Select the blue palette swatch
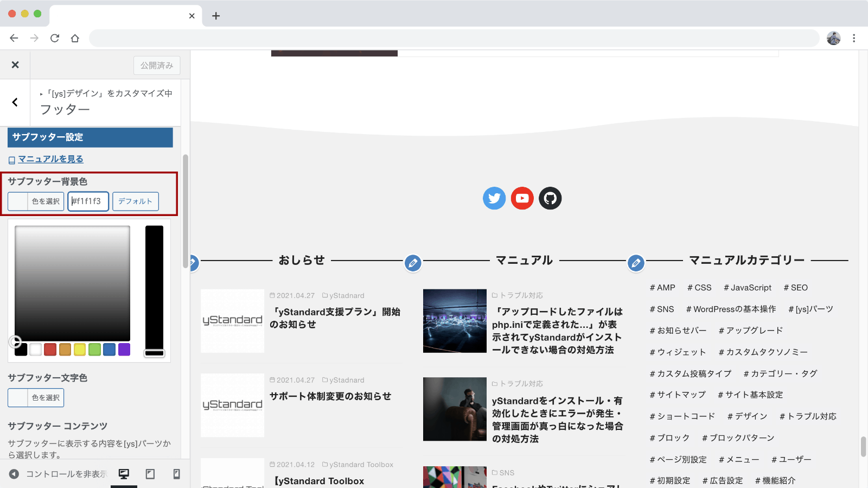This screenshot has height=488, width=868. [109, 350]
